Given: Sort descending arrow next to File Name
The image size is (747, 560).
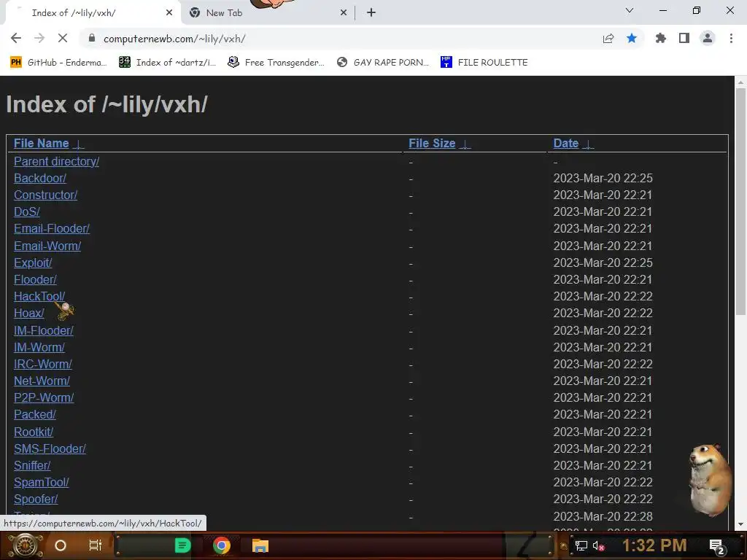Looking at the screenshot, I should (x=79, y=144).
